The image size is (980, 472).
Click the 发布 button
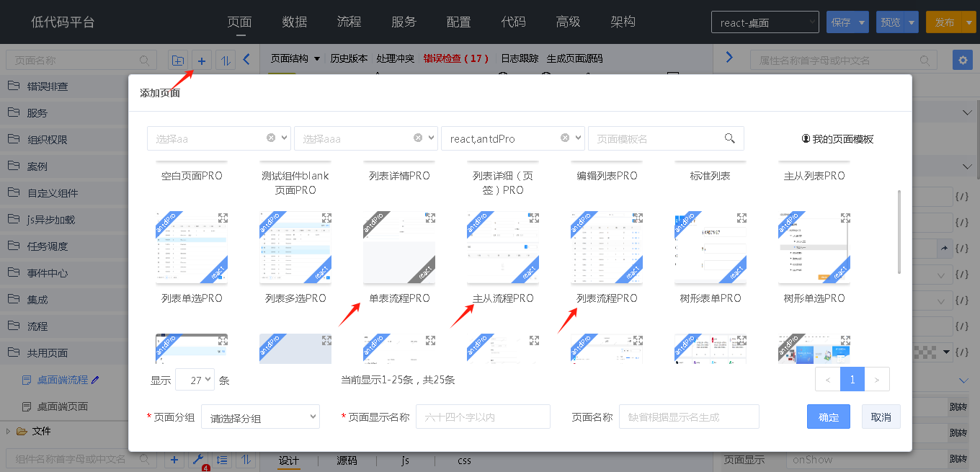[945, 22]
